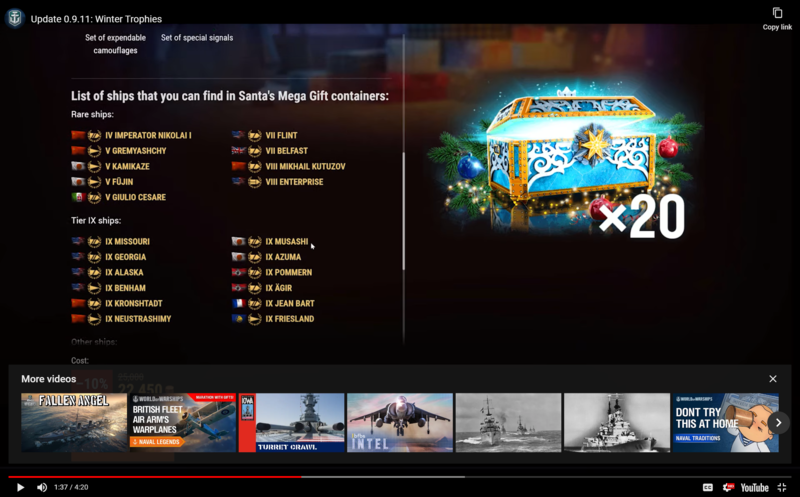Open the 'Intel' jet aircraft video

click(400, 423)
